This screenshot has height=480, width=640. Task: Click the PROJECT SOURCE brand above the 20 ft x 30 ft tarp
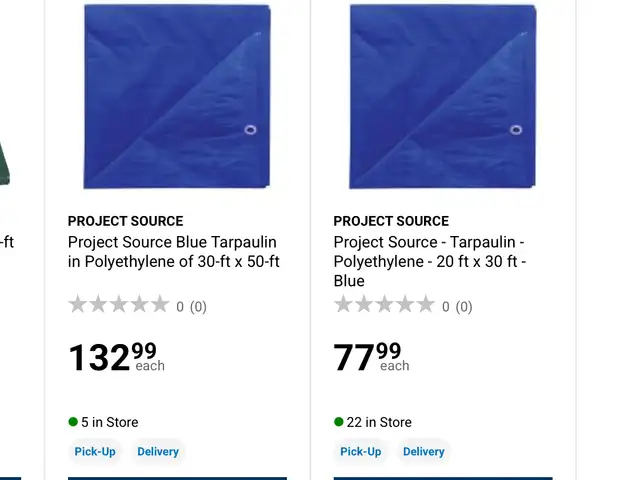pos(391,221)
